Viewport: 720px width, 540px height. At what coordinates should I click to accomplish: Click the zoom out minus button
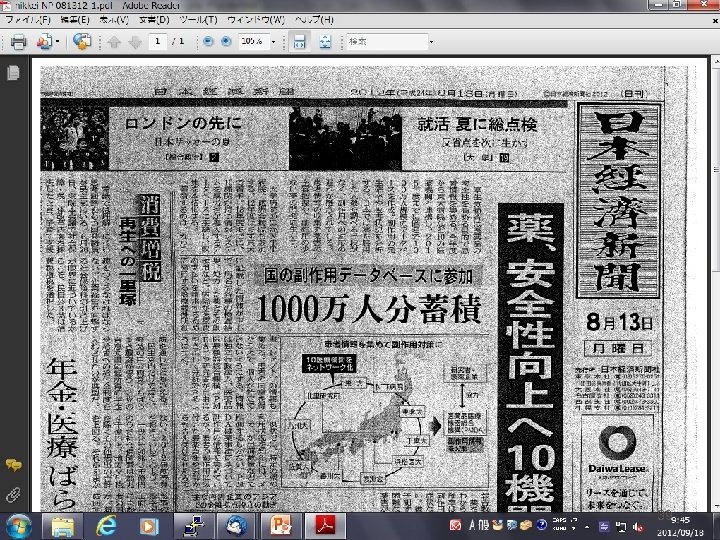tap(208, 41)
